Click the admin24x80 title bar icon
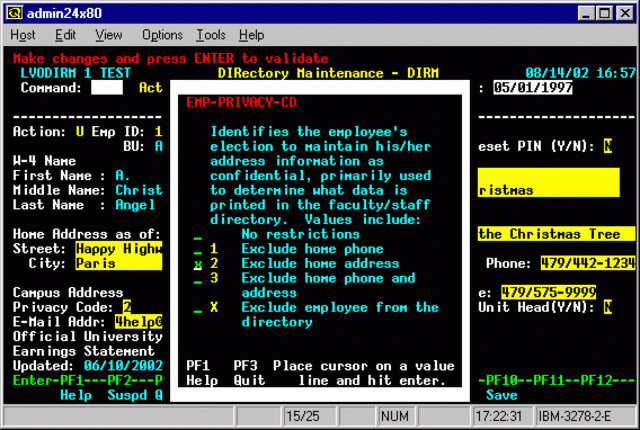 point(15,13)
